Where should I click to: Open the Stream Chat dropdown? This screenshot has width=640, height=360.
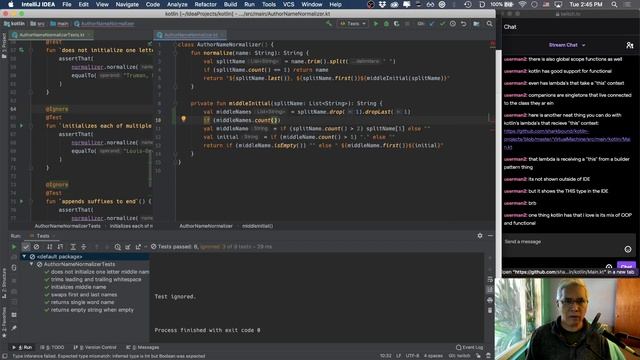[x=567, y=45]
